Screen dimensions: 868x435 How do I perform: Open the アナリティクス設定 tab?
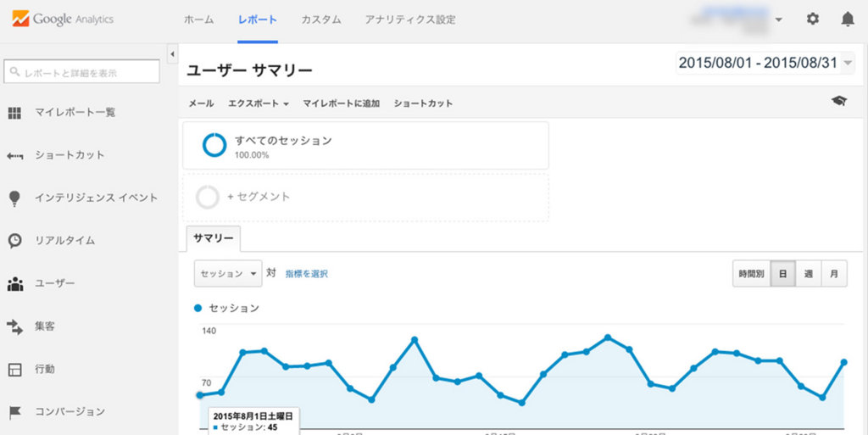410,20
